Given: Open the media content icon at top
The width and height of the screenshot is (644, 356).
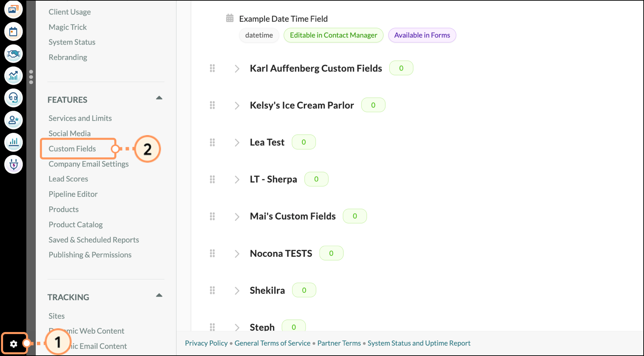Looking at the screenshot, I should click(14, 9).
